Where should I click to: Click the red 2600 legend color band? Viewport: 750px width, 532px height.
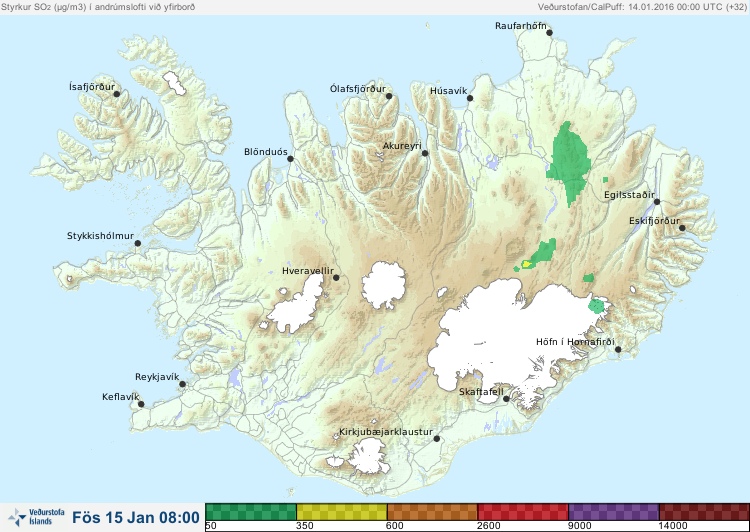point(523,511)
